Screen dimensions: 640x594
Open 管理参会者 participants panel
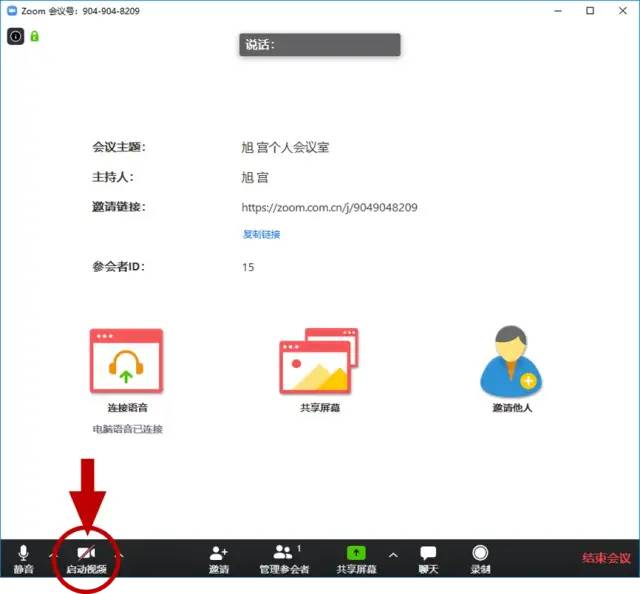point(285,558)
